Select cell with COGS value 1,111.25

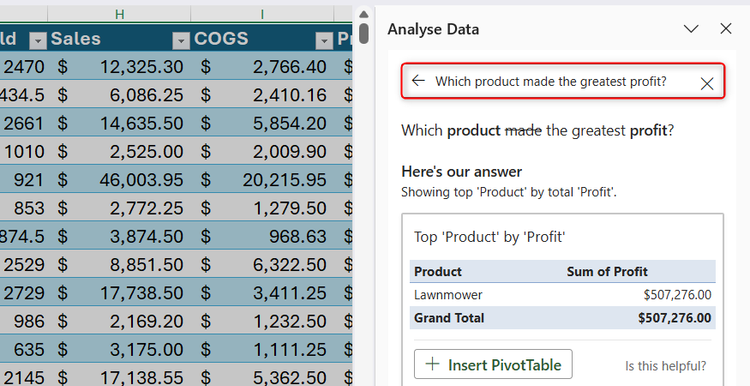coord(262,349)
